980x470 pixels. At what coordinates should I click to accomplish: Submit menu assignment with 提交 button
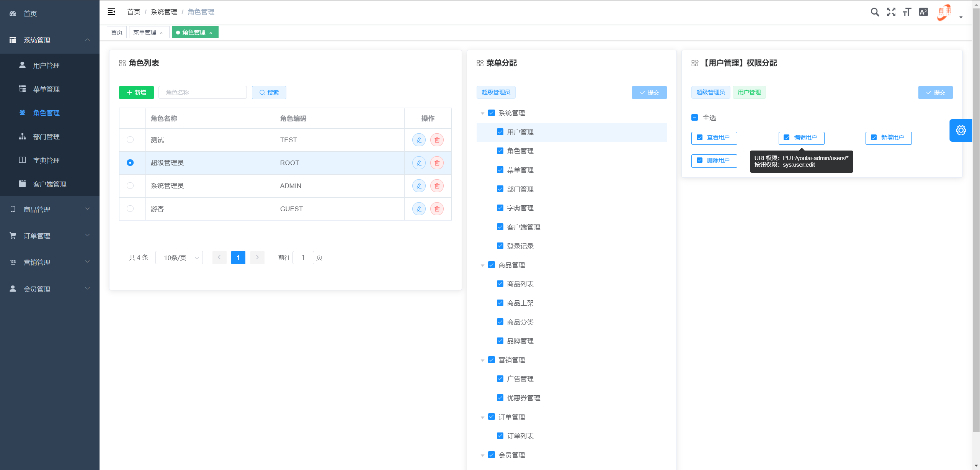649,92
